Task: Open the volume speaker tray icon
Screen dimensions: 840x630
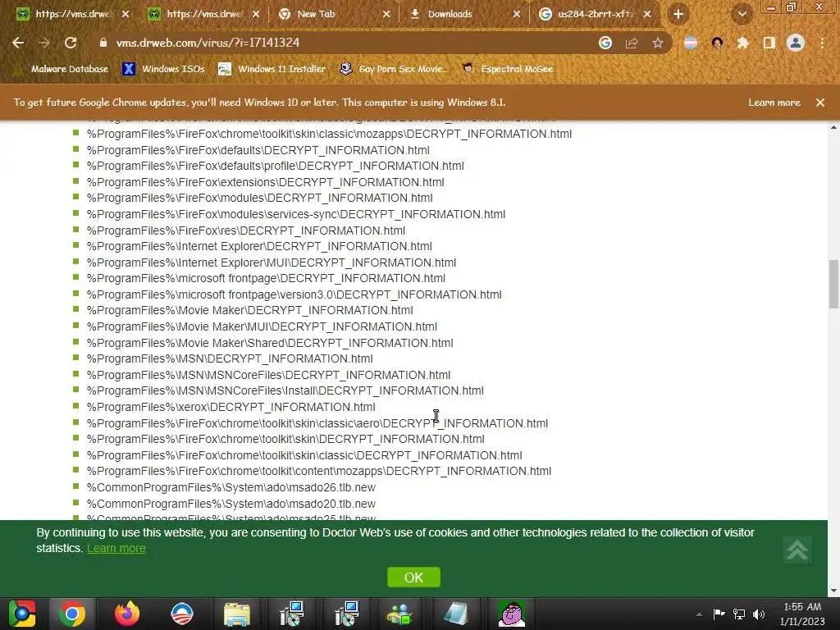Action: [x=759, y=614]
